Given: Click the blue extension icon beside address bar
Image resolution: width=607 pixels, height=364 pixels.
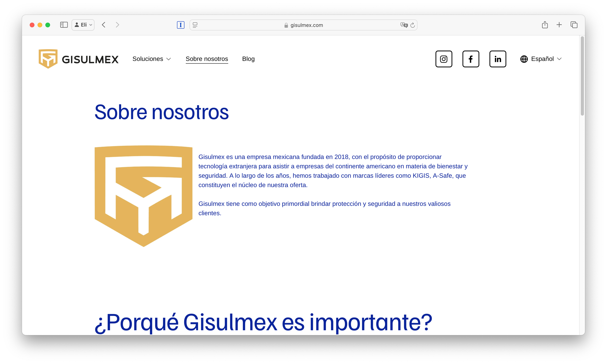Looking at the screenshot, I should (x=180, y=25).
